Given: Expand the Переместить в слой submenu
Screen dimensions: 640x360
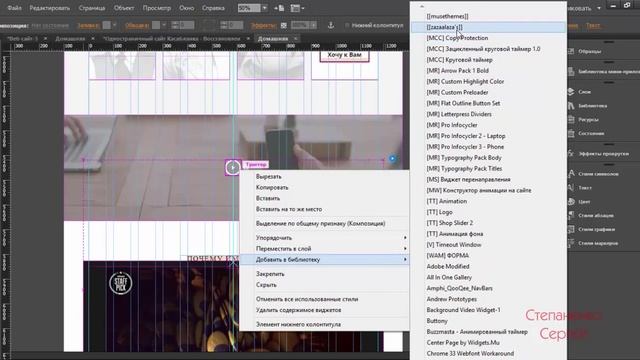Looking at the screenshot, I should tap(324, 248).
